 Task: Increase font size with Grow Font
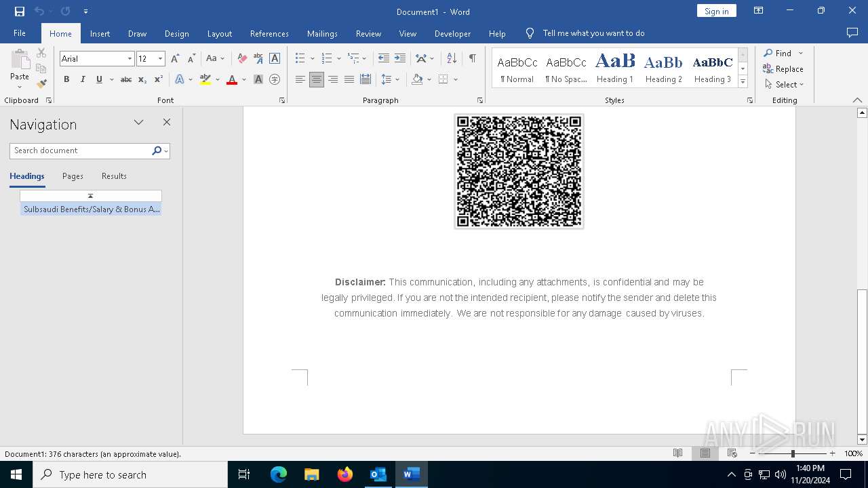click(175, 59)
